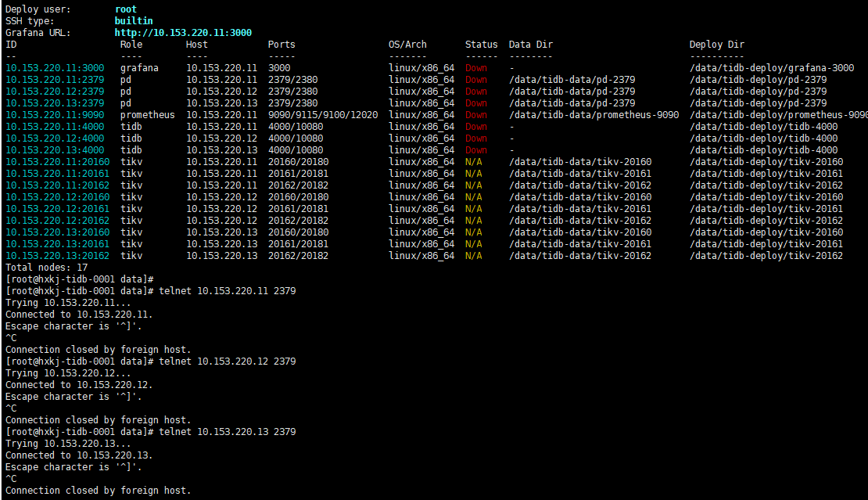Click deploy dir /data/tidb-deploy/grafana-3000
The image size is (868, 500).
[x=772, y=68]
